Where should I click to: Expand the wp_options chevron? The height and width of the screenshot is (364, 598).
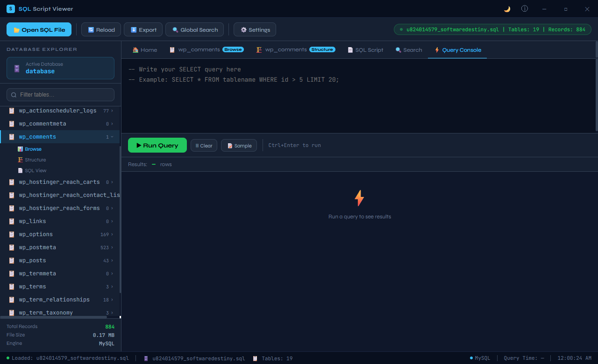[112, 235]
